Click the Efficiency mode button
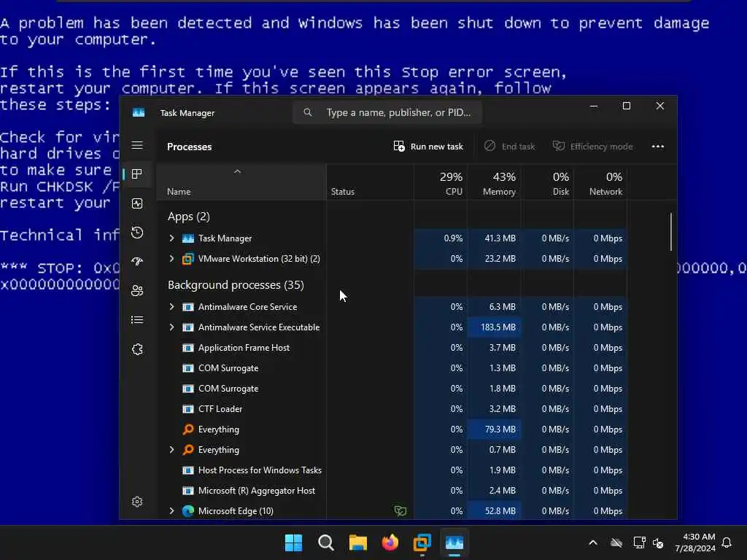Image resolution: width=747 pixels, height=560 pixels. (592, 147)
